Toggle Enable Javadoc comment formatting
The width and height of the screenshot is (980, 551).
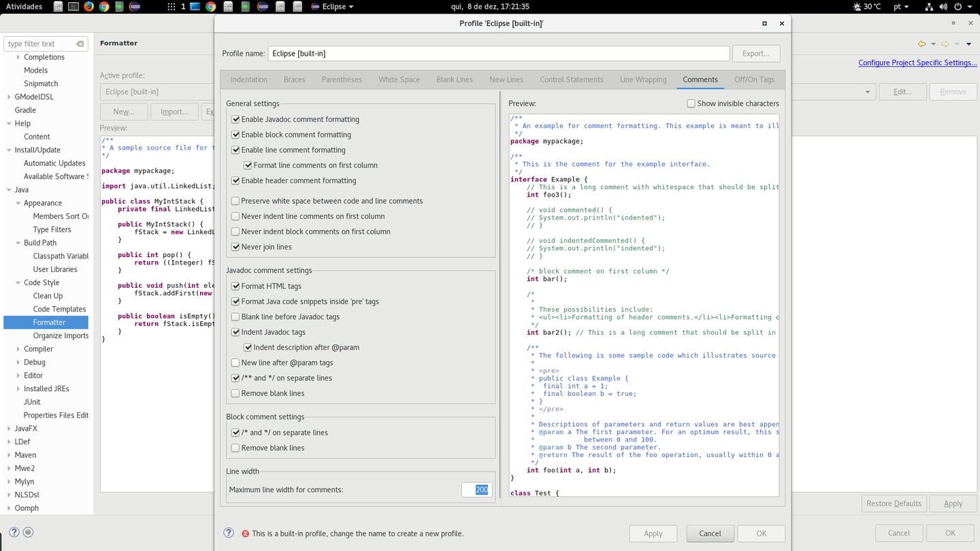point(235,119)
